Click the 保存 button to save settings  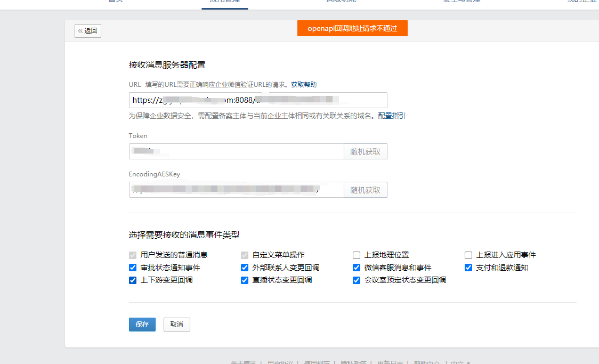(142, 324)
